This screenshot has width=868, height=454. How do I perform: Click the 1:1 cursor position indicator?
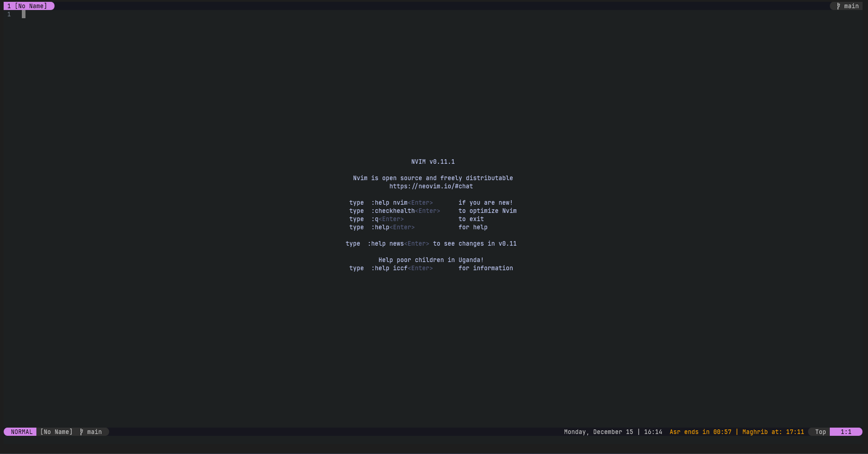[x=846, y=432]
